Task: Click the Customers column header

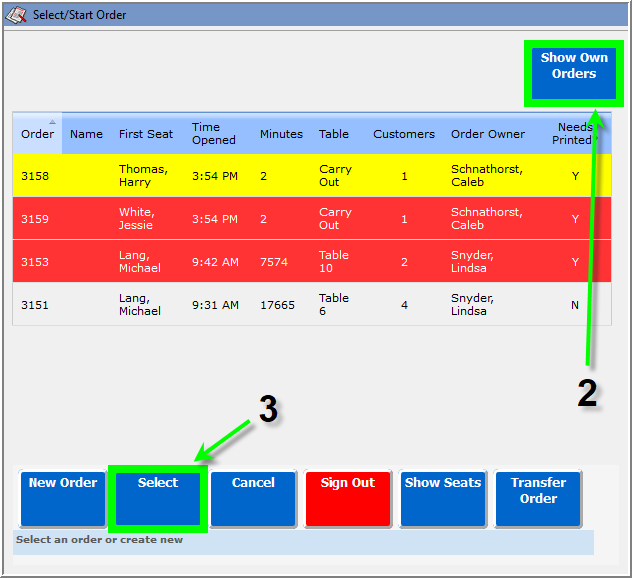Action: click(x=404, y=134)
